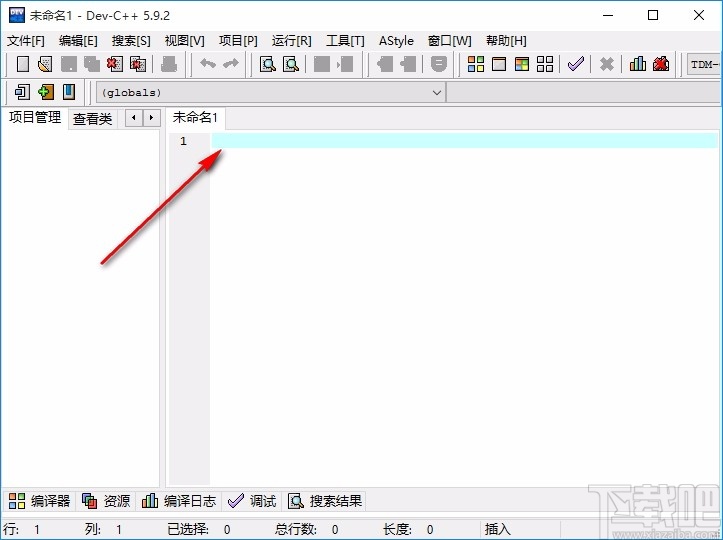The image size is (723, 540).
Task: Click the Close All files icon
Action: pyautogui.click(x=137, y=64)
